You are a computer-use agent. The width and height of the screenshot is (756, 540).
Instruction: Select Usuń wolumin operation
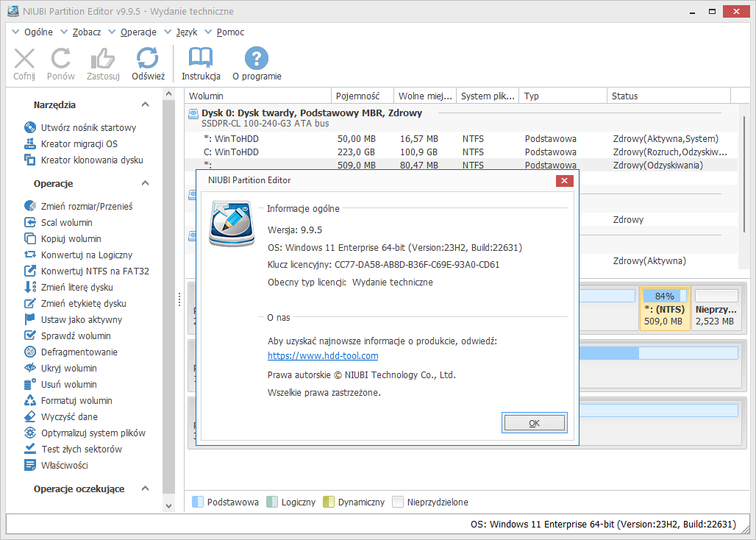point(61,385)
